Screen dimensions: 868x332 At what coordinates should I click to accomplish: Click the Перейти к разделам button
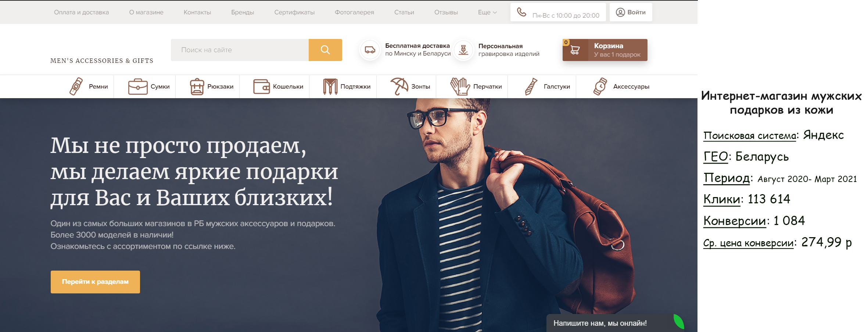click(95, 282)
